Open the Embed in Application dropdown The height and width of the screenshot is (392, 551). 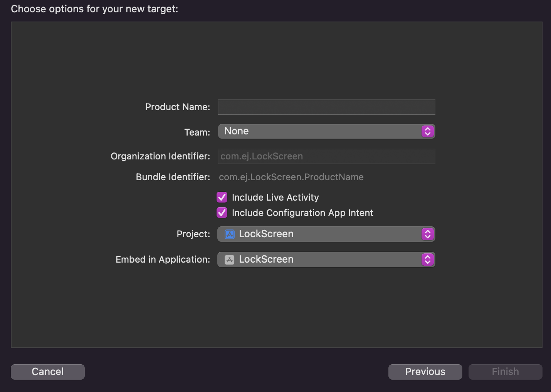326,260
